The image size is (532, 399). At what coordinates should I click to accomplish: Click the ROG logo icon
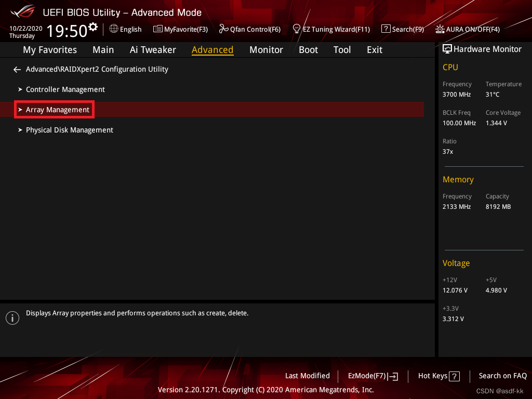pyautogui.click(x=22, y=11)
